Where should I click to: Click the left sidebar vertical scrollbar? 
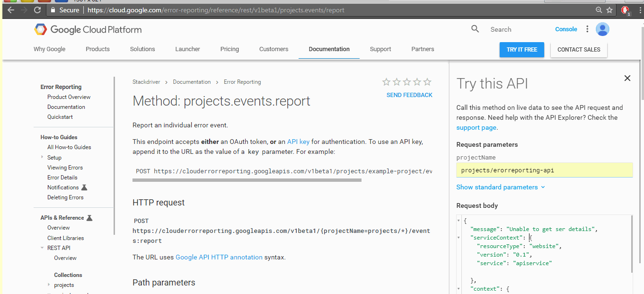pos(114,156)
